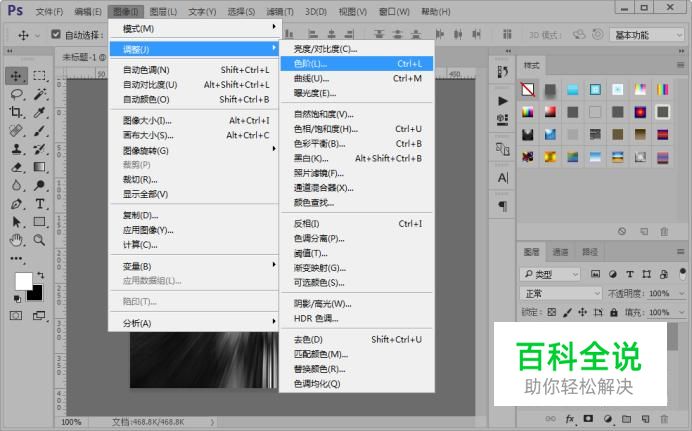Select the Clone Stamp tool

pos(16,149)
